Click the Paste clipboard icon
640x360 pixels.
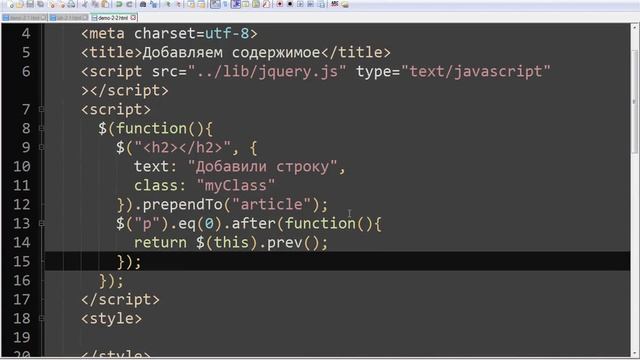(105, 4)
